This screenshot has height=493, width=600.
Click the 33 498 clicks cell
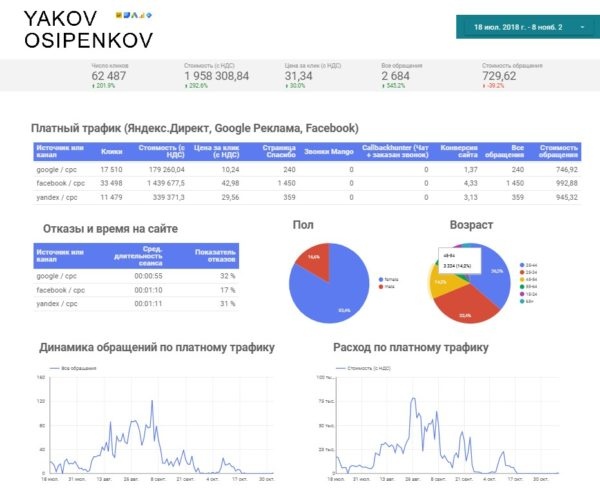[111, 183]
